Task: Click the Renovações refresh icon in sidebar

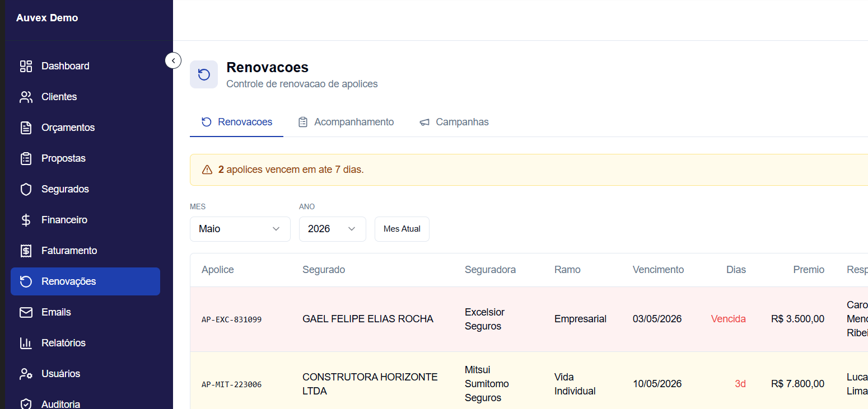Action: pos(26,281)
